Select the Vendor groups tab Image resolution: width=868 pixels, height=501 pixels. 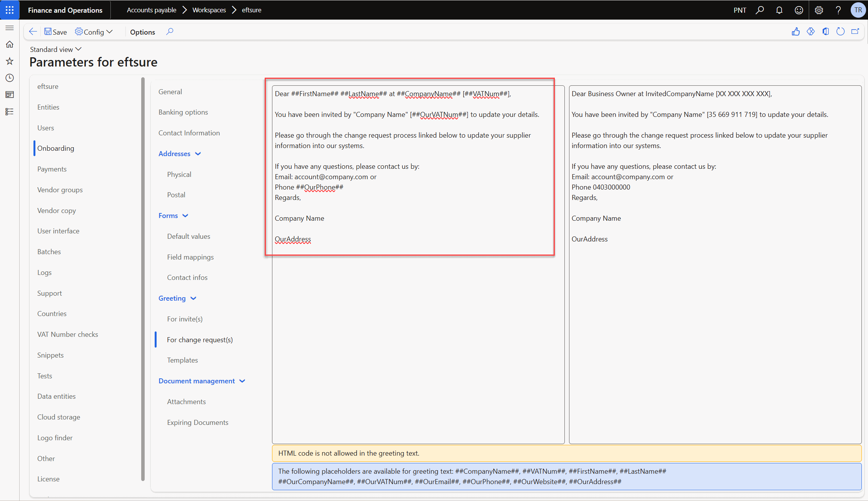tap(60, 190)
